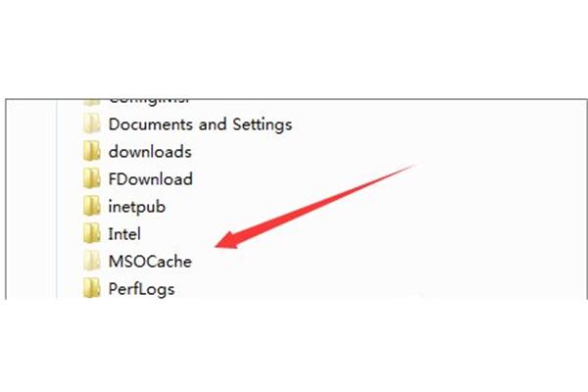Click the partially visible top folder icon
Screen dimensions: 588x392
91,102
